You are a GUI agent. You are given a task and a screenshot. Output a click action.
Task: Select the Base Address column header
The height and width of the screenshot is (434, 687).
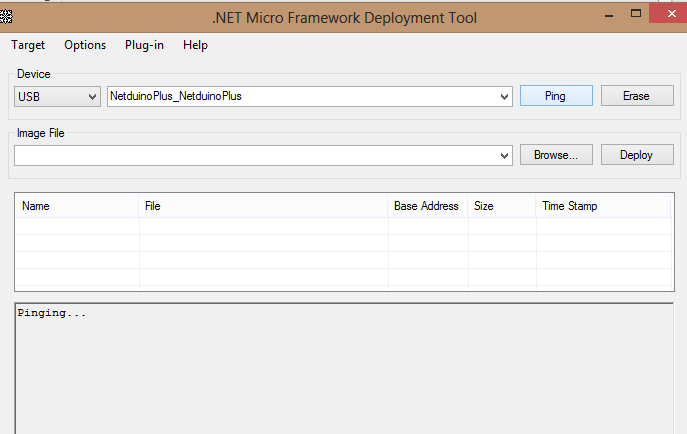click(427, 206)
